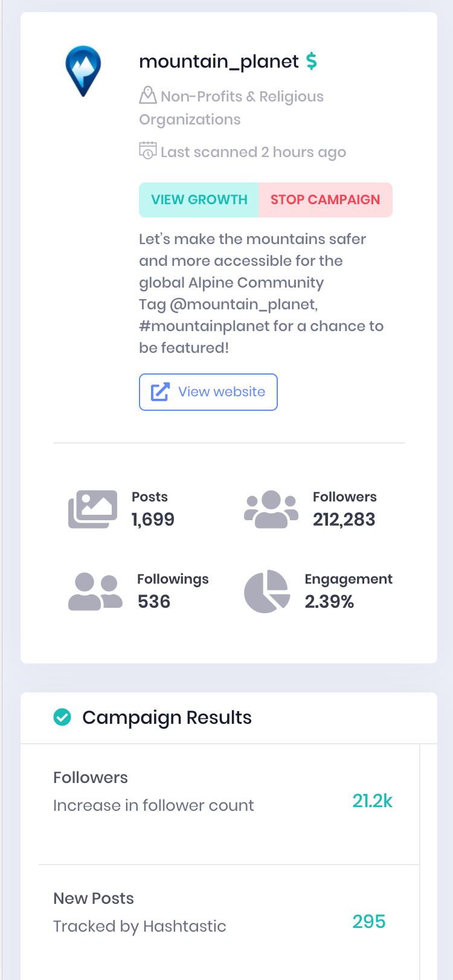Click the 21.2k follower increase value
The image size is (453, 980).
pyautogui.click(x=372, y=801)
